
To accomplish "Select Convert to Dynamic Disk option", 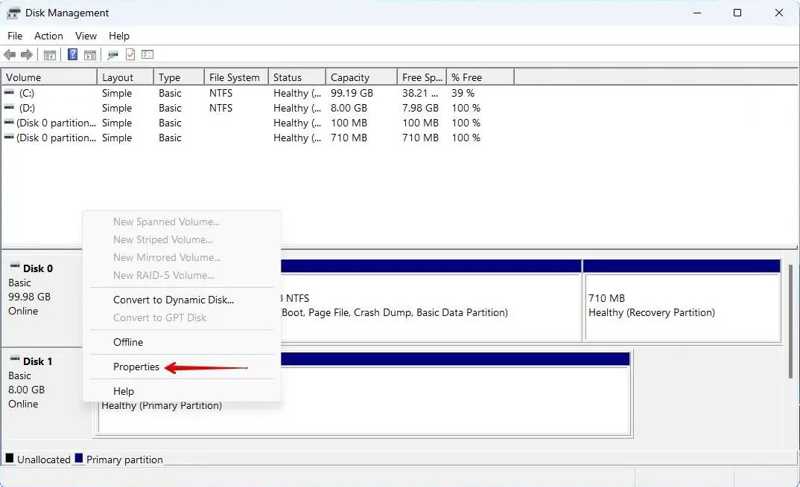I will [173, 300].
